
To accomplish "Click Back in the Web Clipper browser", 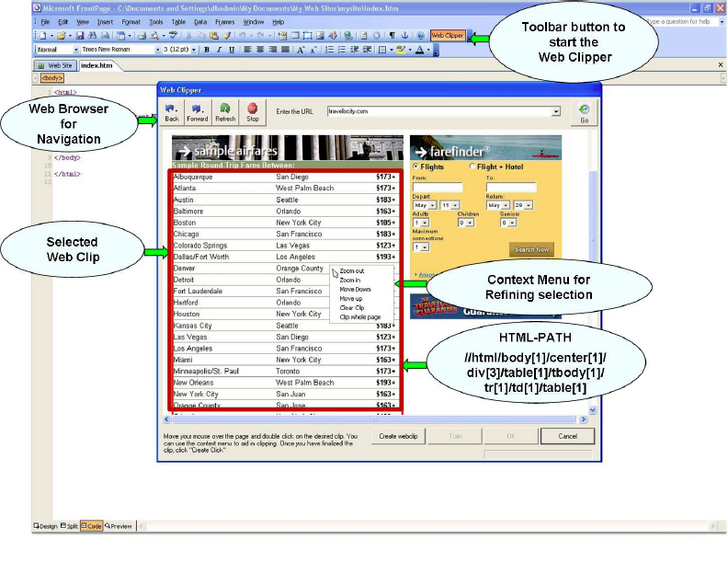I will (172, 113).
